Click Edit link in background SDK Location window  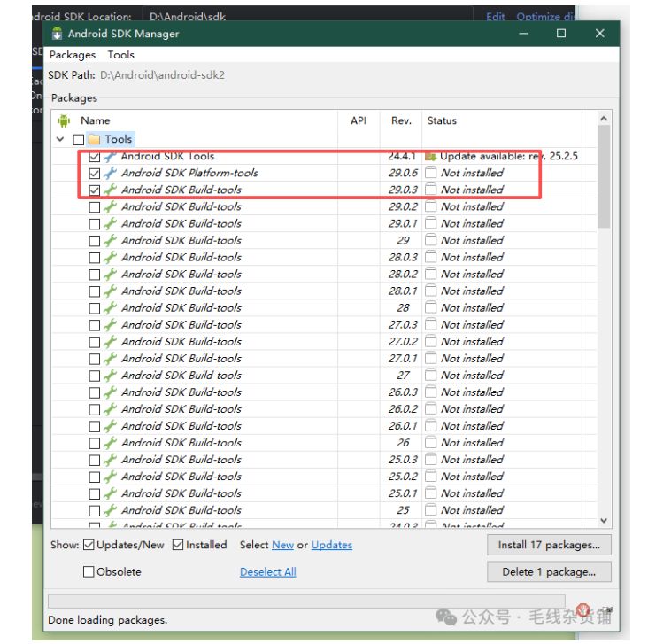pos(495,16)
